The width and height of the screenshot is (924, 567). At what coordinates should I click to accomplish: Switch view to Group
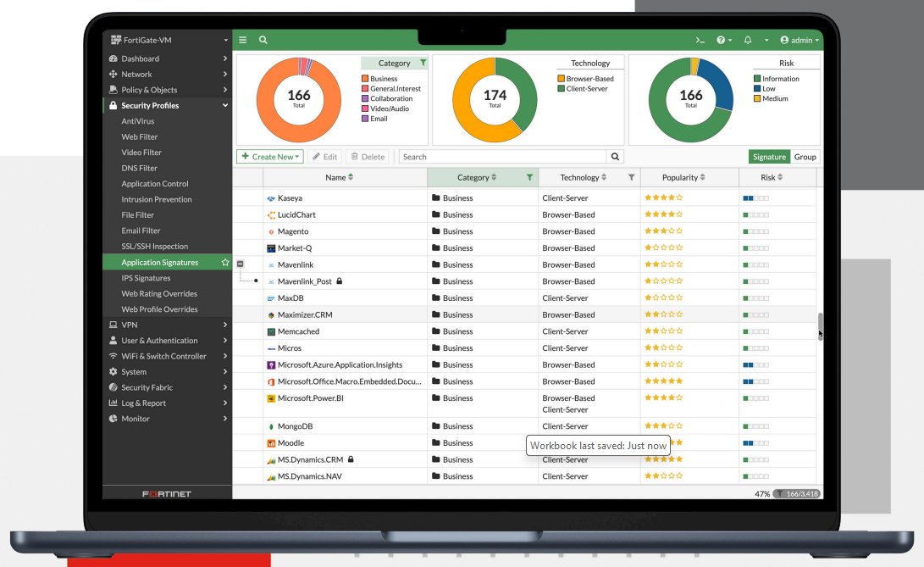805,157
